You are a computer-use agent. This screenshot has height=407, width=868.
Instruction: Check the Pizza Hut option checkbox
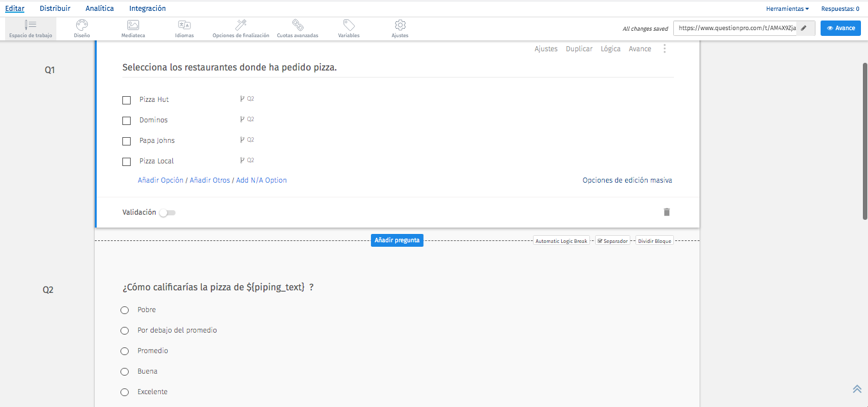pos(127,100)
